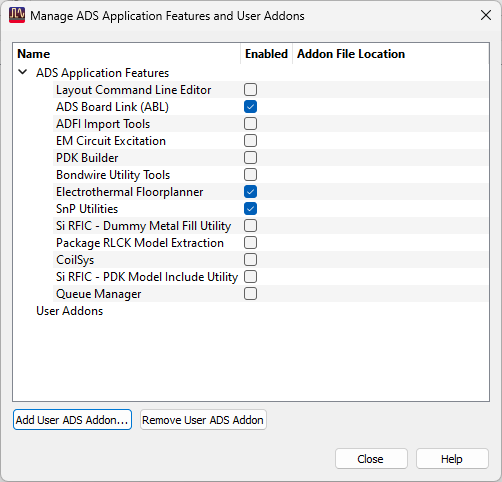Image resolution: width=502 pixels, height=482 pixels.
Task: Enable the PDK Builder checkbox
Action: tap(250, 158)
